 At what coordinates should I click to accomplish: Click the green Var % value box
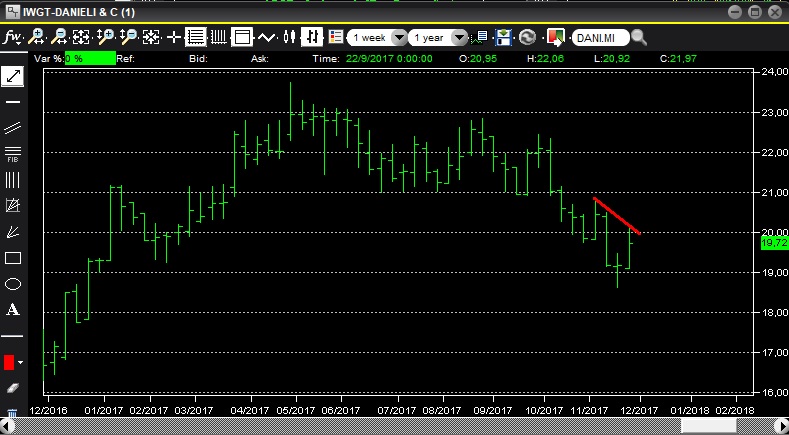90,58
